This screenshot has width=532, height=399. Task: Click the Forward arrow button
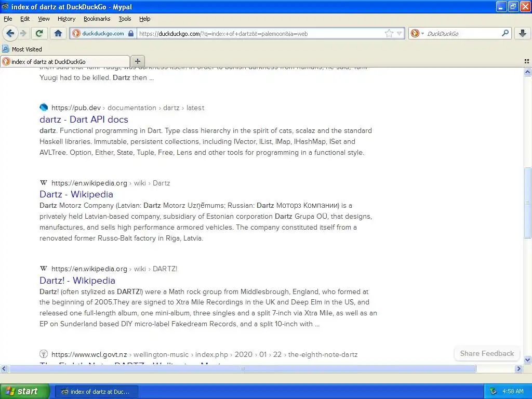coord(23,33)
